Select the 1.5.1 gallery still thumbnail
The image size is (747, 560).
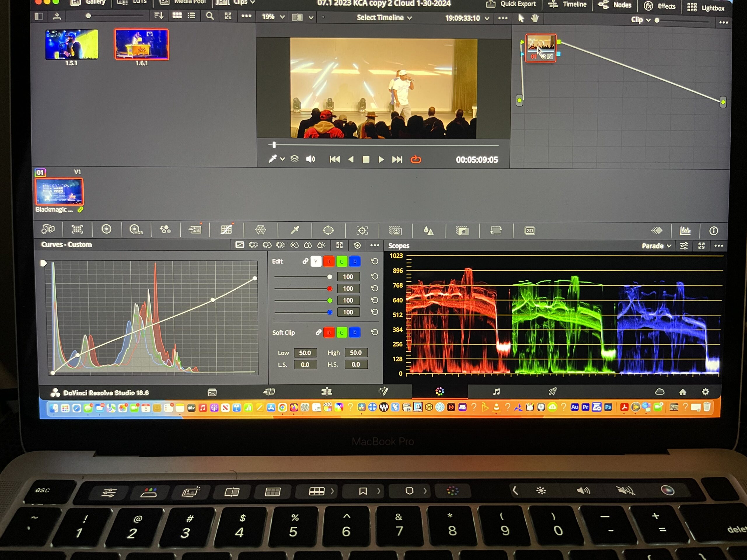(x=71, y=44)
